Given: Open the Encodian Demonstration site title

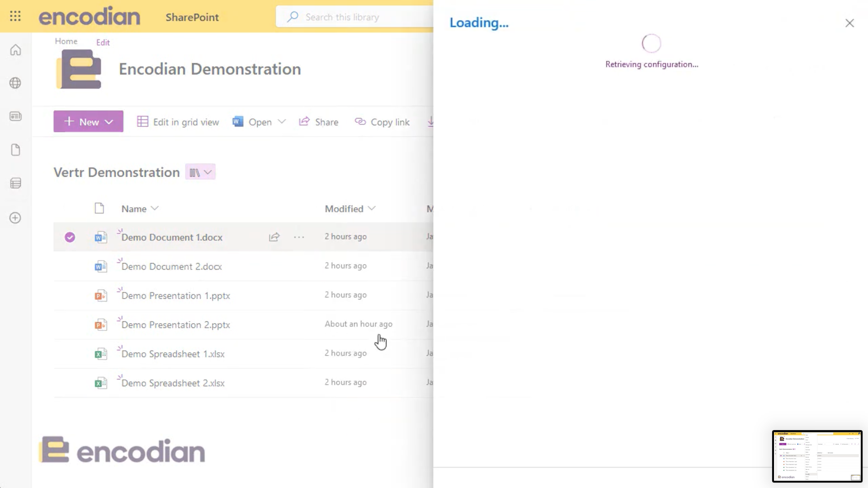Looking at the screenshot, I should [210, 69].
